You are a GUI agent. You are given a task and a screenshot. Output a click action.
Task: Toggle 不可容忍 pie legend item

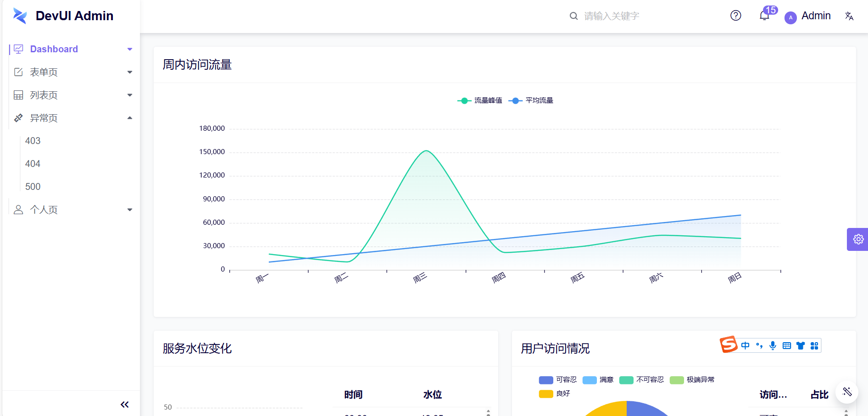click(x=642, y=380)
